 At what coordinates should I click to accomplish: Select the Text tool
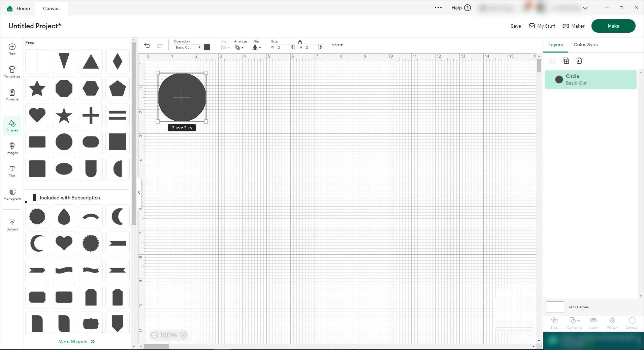click(12, 171)
